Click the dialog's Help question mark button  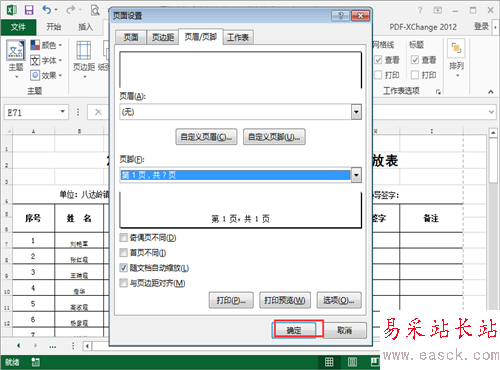(340, 16)
